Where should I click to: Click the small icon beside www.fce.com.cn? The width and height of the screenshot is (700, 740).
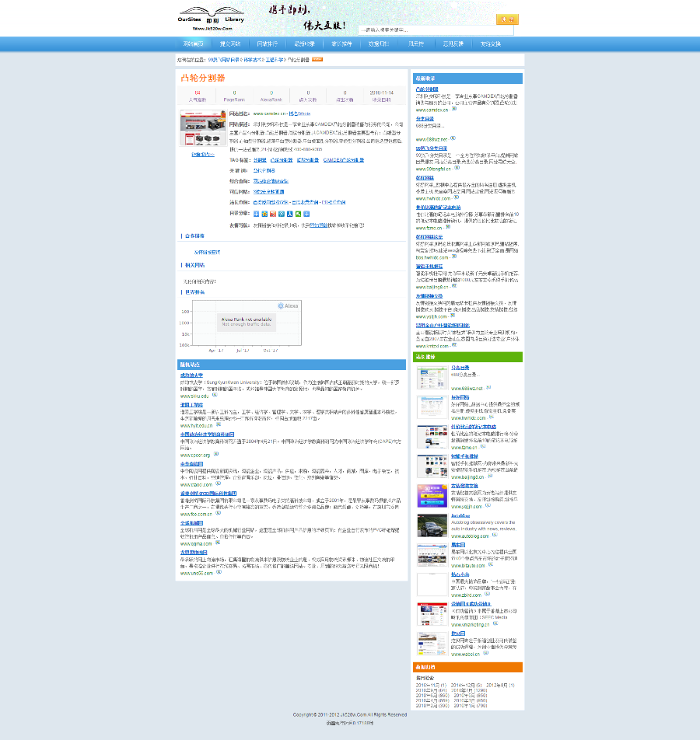[218, 513]
